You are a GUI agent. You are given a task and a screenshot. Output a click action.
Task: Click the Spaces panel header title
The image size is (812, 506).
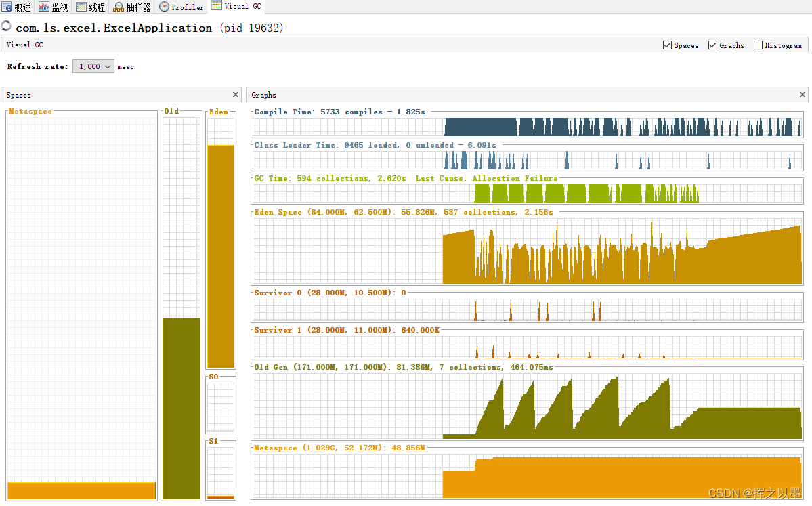[x=19, y=95]
